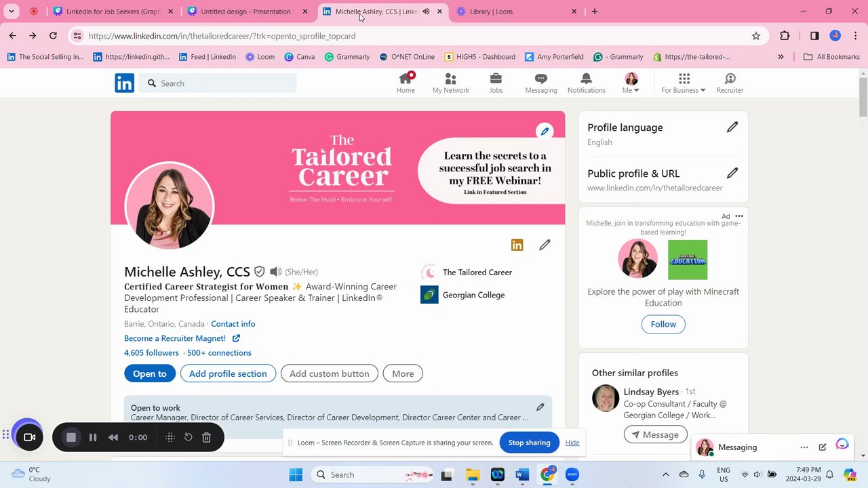Open Canva bookmark
Image resolution: width=868 pixels, height=488 pixels.
tap(299, 57)
